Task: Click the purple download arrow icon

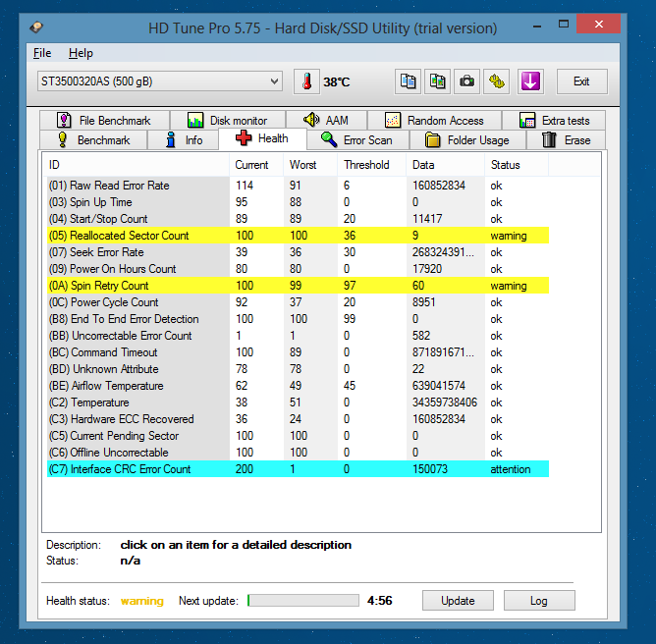Action: tap(530, 81)
